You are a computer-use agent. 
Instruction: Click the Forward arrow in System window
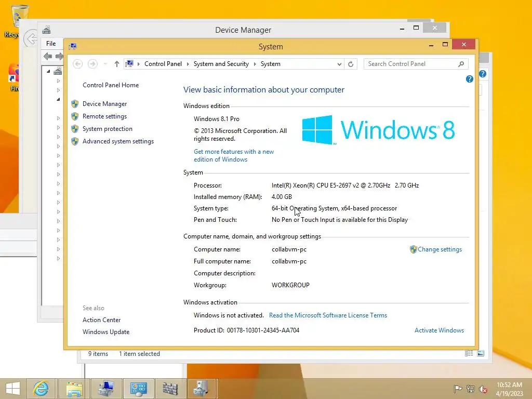pyautogui.click(x=92, y=64)
